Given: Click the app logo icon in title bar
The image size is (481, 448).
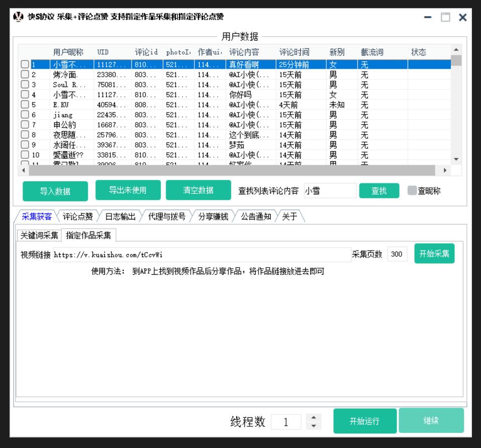Looking at the screenshot, I should pos(18,17).
